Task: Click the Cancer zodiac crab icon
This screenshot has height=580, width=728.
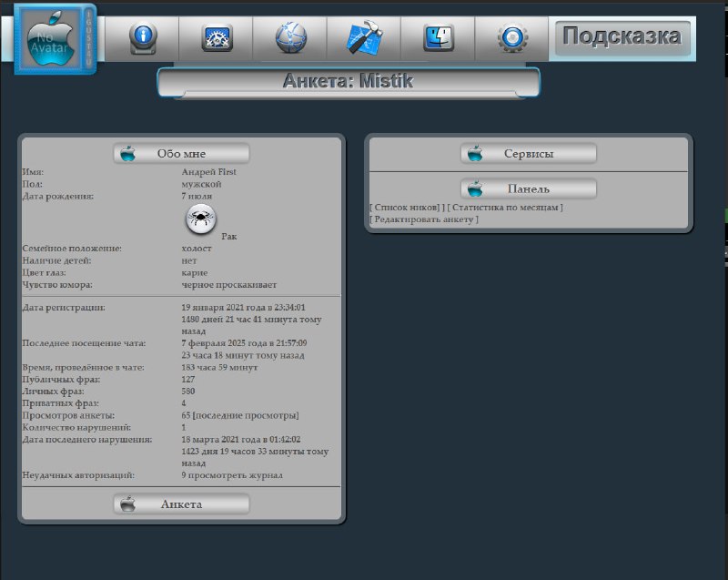Action: pyautogui.click(x=201, y=219)
